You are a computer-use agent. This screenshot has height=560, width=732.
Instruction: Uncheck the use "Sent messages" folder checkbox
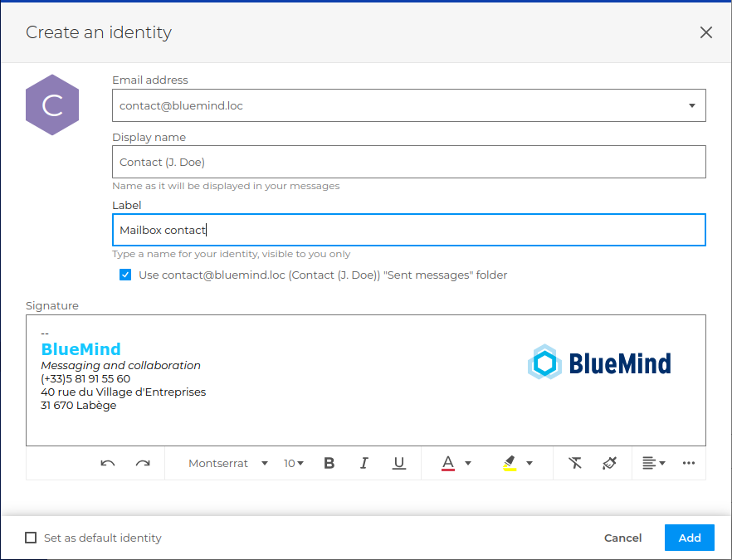[x=125, y=275]
